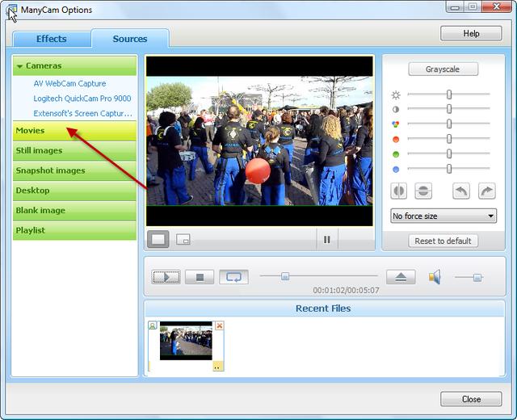517x420 pixels.
Task: Select the Blank image category
Action: (74, 211)
